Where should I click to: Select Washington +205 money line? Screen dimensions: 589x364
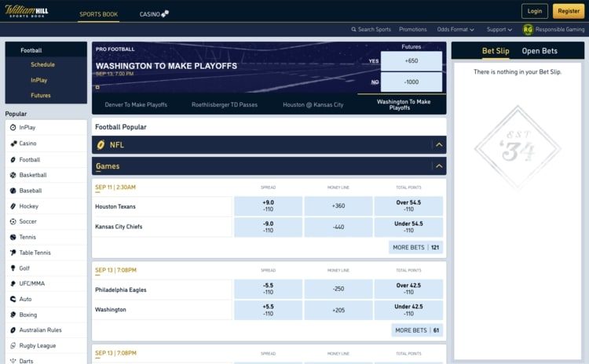tap(338, 310)
